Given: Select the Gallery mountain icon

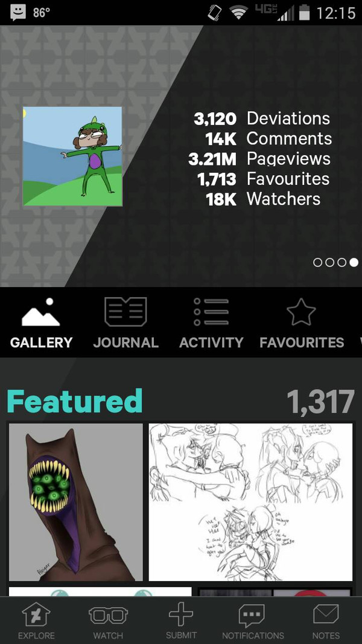Looking at the screenshot, I should 40,312.
